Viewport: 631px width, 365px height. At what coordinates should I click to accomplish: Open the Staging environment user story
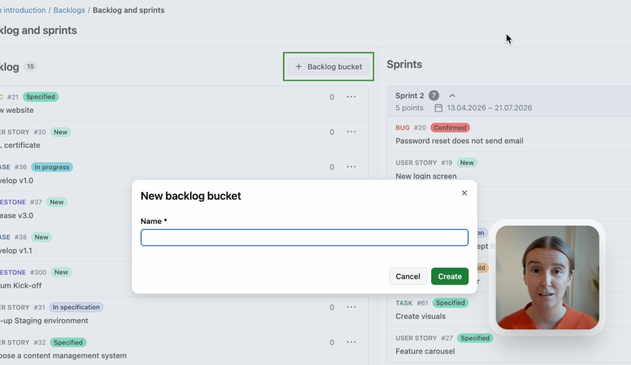point(44,321)
